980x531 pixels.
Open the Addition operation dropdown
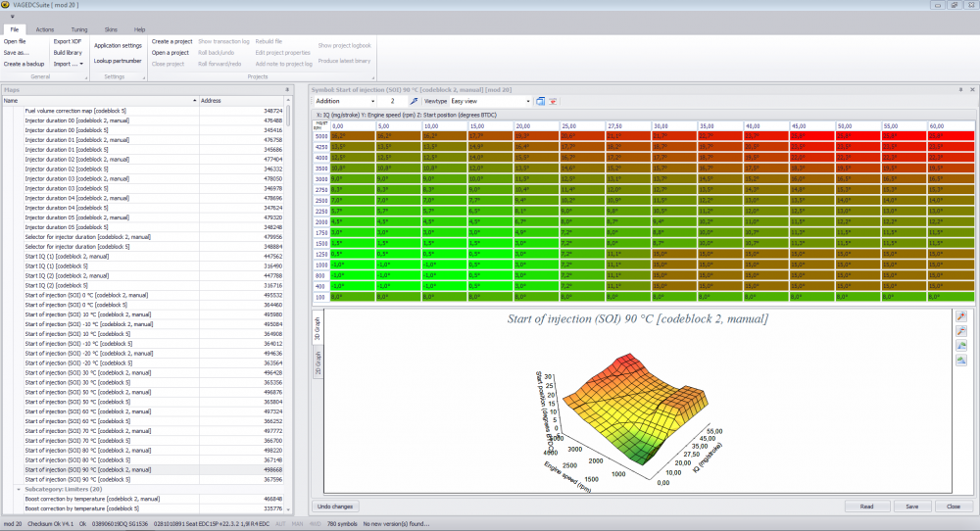pyautogui.click(x=370, y=101)
